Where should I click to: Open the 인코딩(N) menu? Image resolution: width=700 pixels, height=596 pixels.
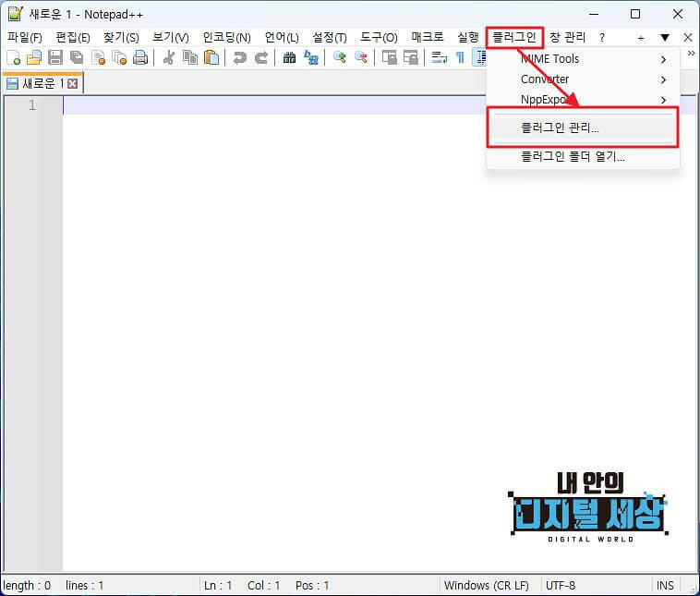(227, 38)
